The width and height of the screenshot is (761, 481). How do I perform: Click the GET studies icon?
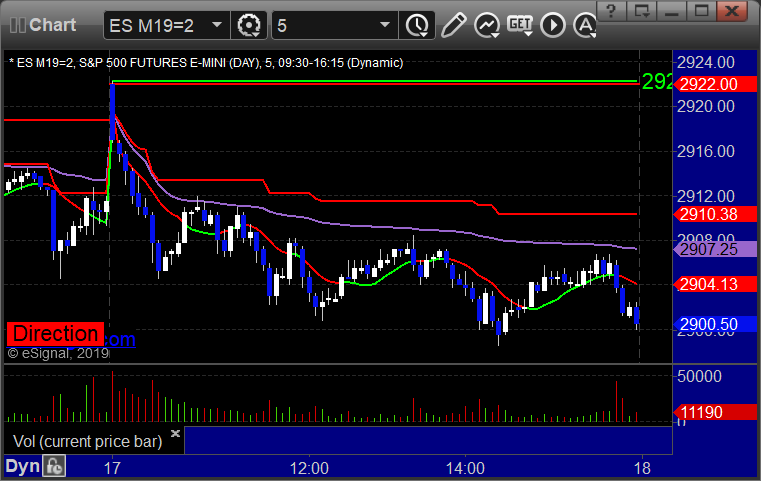(520, 25)
